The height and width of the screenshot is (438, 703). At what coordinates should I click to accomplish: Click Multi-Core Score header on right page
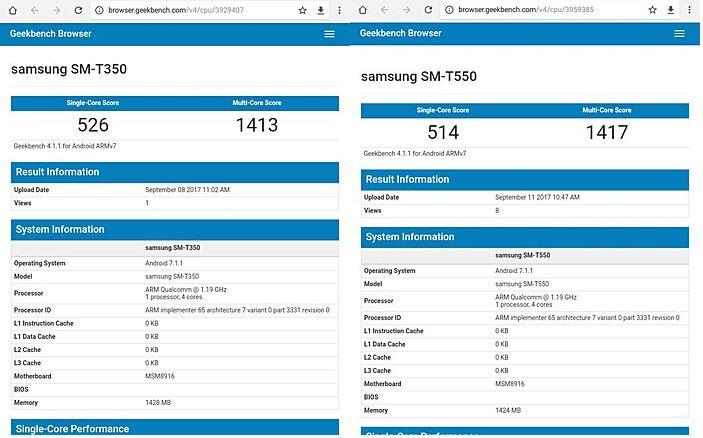click(607, 110)
